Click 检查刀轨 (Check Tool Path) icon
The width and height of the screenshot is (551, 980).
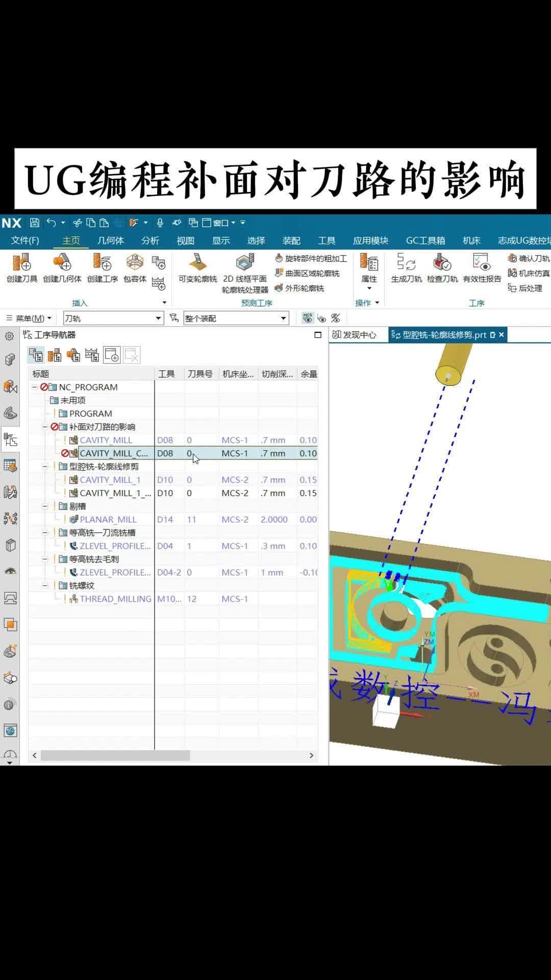click(x=442, y=263)
